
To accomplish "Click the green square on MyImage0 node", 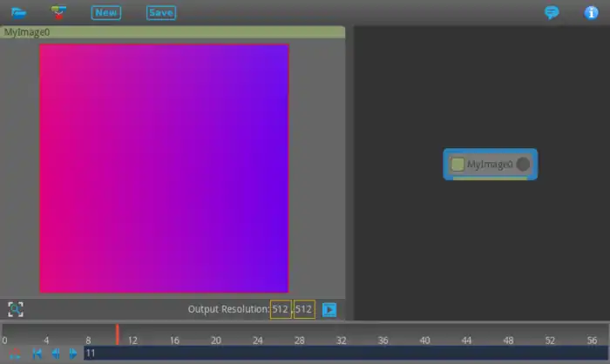I will tap(457, 164).
